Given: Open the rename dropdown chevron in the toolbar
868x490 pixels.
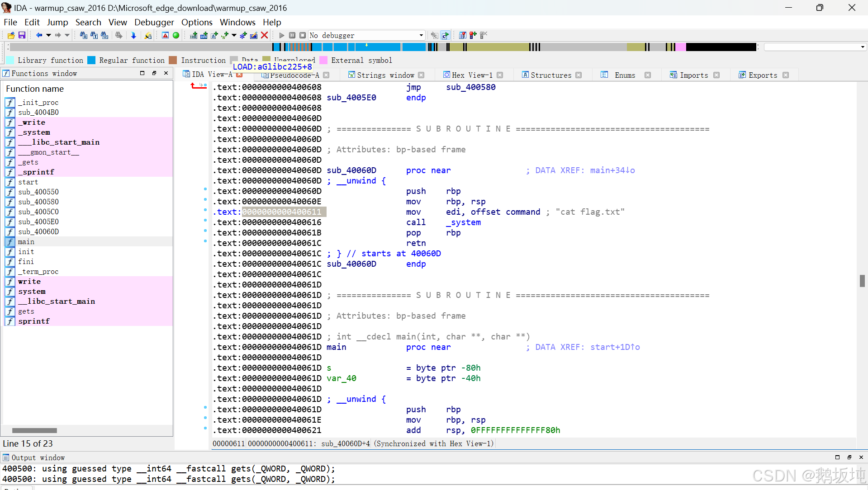Looking at the screenshot, I should point(233,35).
